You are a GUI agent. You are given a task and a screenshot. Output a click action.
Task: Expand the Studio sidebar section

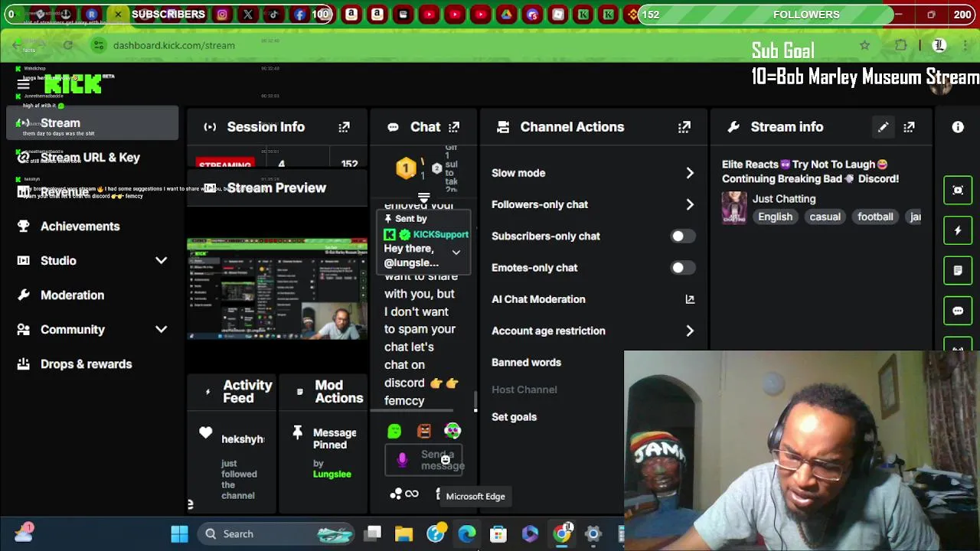coord(161,261)
